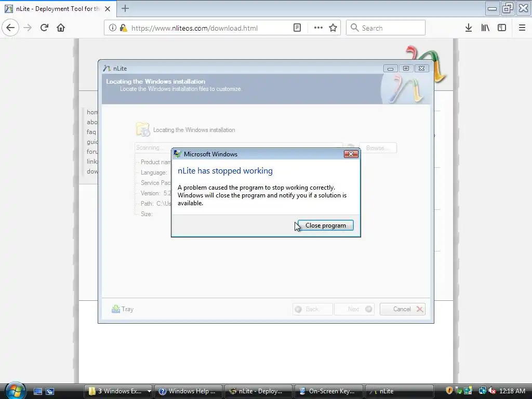Image resolution: width=532 pixels, height=399 pixels.
Task: Close the nLite window
Action: [x=421, y=69]
